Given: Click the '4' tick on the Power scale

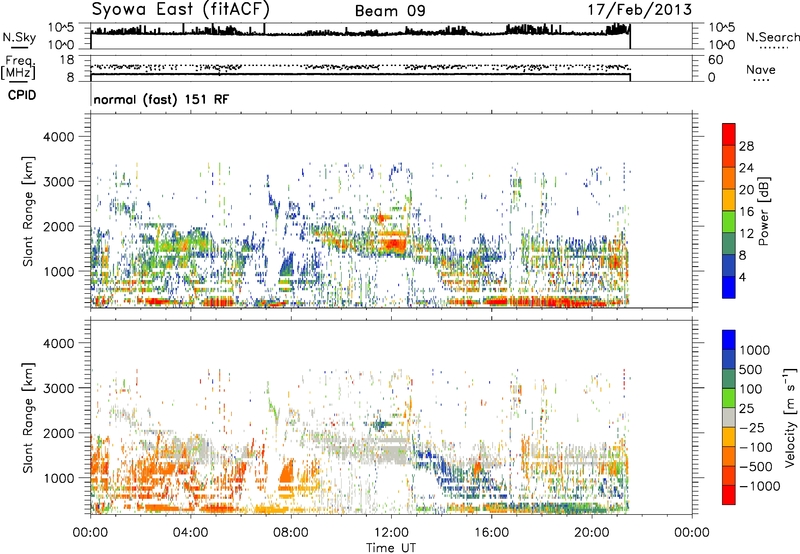Looking at the screenshot, I should tap(742, 277).
